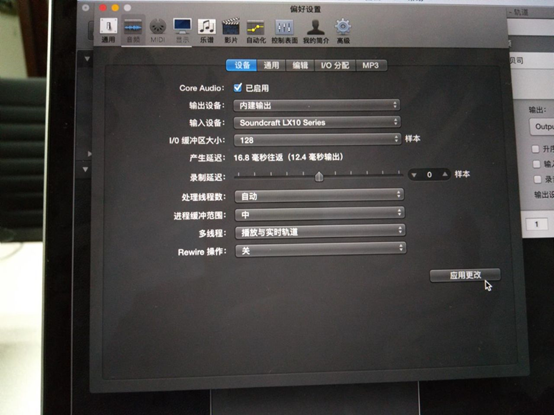This screenshot has width=554, height=415.
Task: Open the 高级 Advanced gear icon
Action: [x=343, y=31]
